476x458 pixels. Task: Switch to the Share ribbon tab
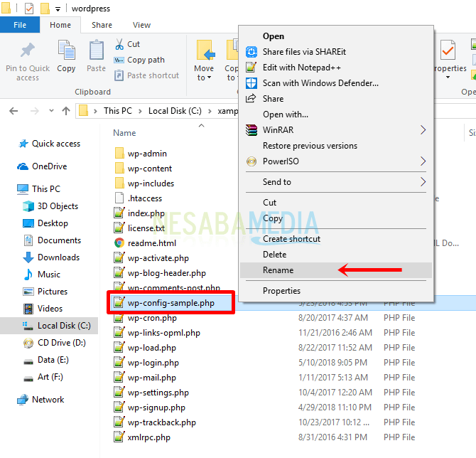coord(102,25)
